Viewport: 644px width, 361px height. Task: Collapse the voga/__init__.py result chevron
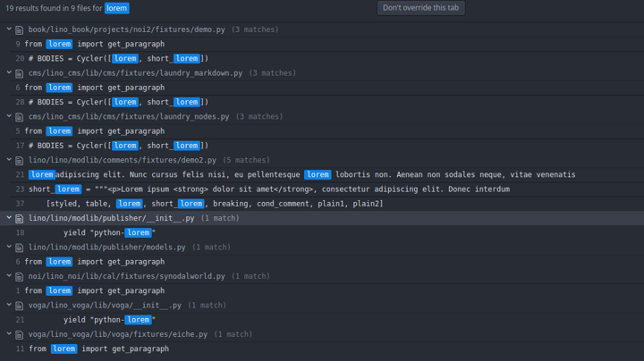point(9,305)
